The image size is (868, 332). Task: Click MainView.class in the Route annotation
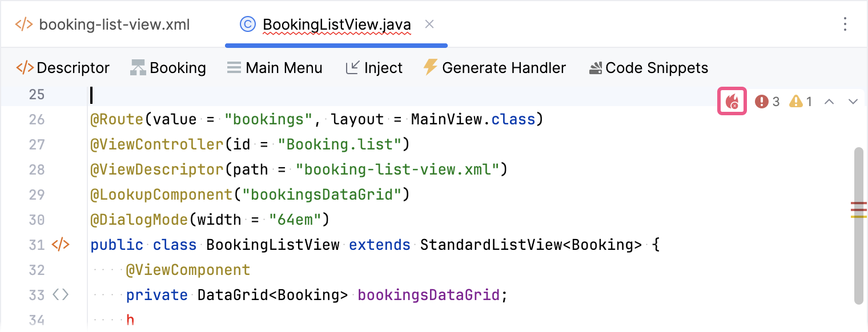coord(473,119)
